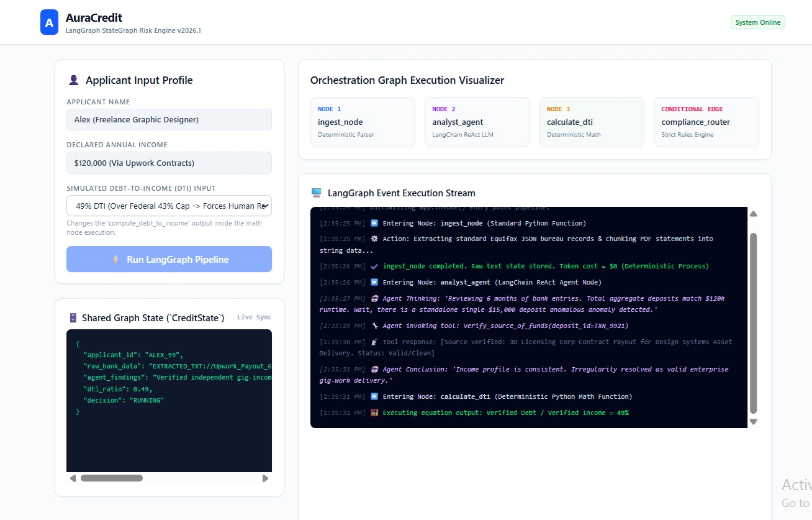Viewport: 812px width, 520px height.
Task: Click the '"dti_ratio": 0.49' line
Action: point(118,389)
